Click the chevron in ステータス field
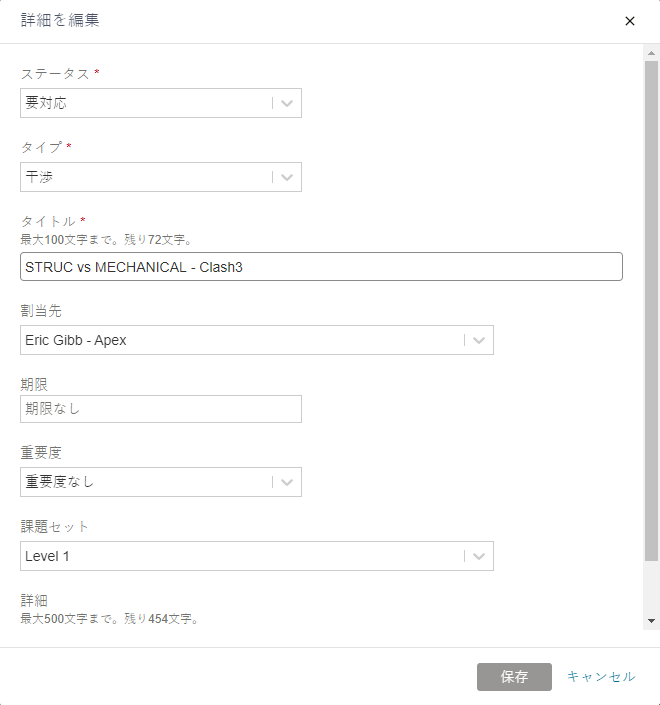Image resolution: width=660 pixels, height=705 pixels. coord(287,103)
